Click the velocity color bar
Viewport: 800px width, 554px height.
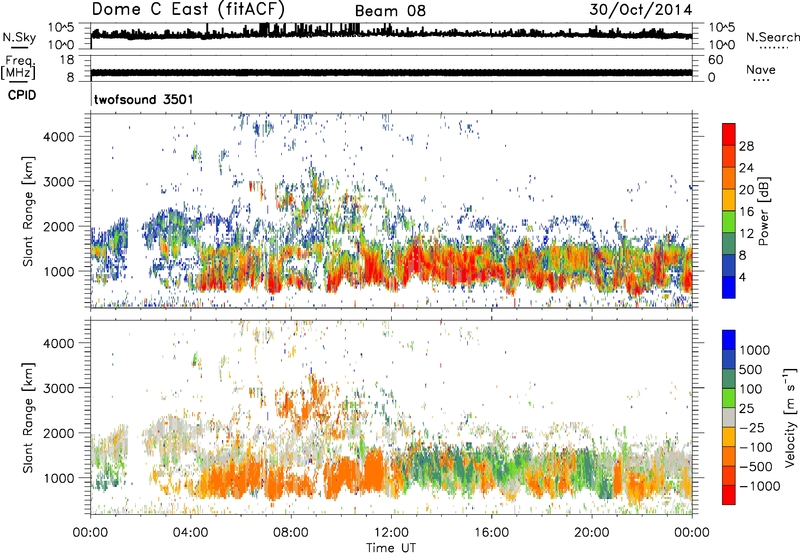(729, 417)
